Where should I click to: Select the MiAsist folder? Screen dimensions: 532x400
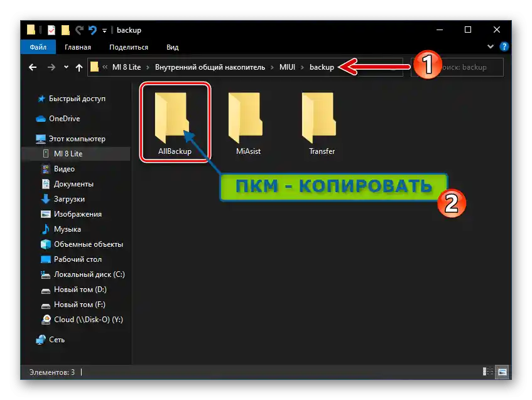[x=248, y=123]
